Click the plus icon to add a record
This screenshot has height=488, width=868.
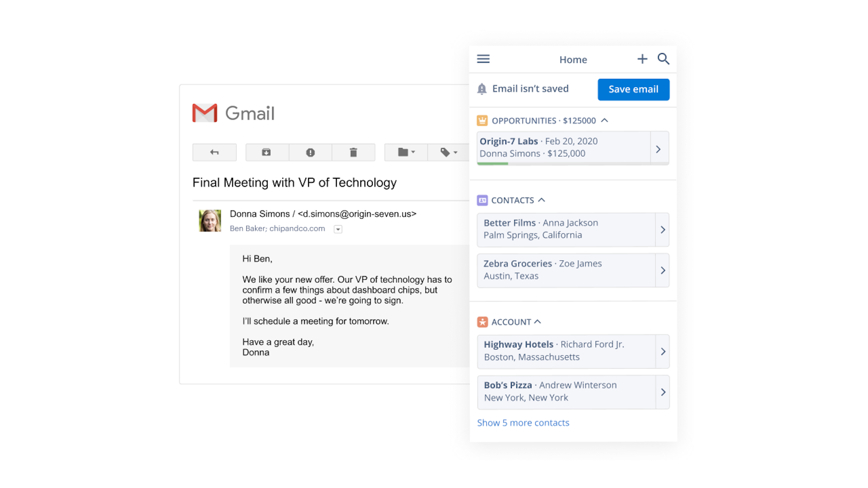(x=642, y=59)
